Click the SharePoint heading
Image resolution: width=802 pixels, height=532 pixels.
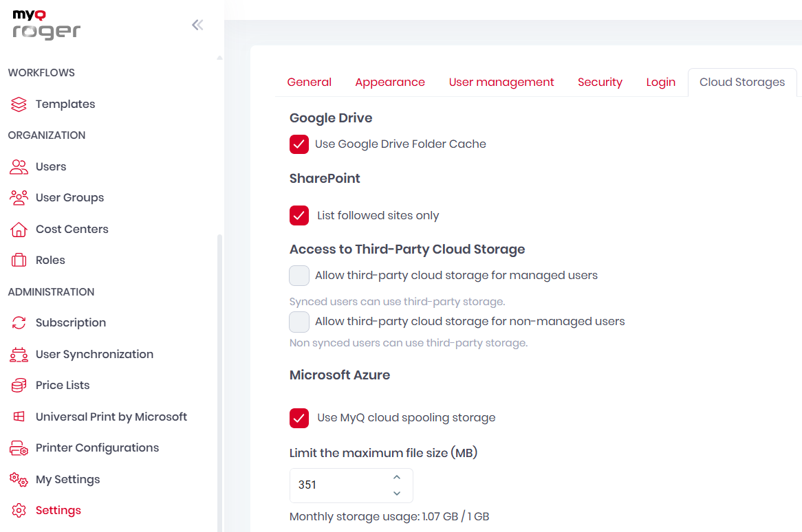pos(325,178)
